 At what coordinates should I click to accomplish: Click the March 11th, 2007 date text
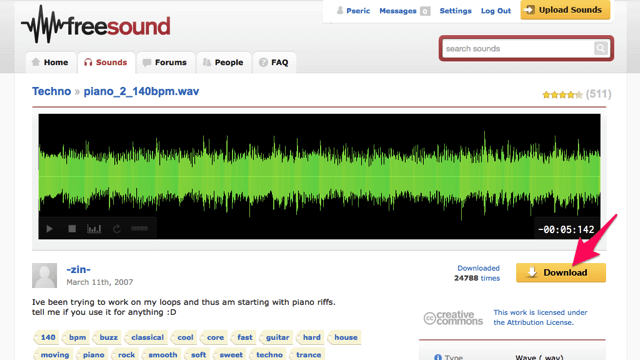point(100,282)
